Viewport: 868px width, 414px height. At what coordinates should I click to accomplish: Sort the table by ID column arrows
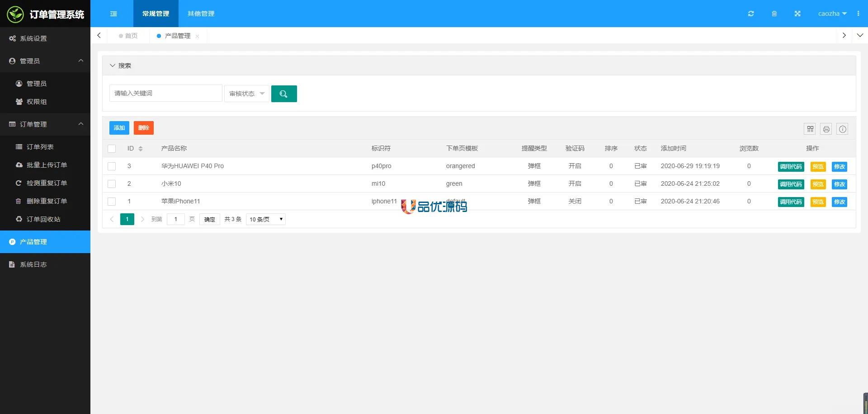click(141, 149)
